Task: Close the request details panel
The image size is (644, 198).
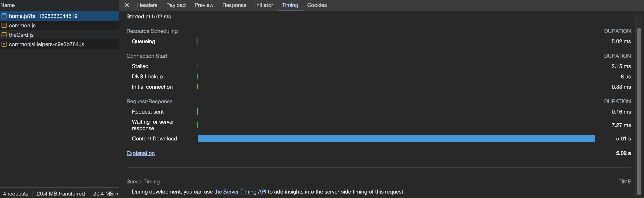Action: coord(127,5)
